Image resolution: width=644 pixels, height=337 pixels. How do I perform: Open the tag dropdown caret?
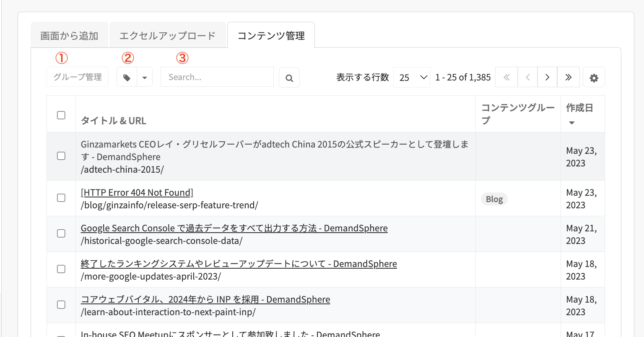pyautogui.click(x=145, y=78)
